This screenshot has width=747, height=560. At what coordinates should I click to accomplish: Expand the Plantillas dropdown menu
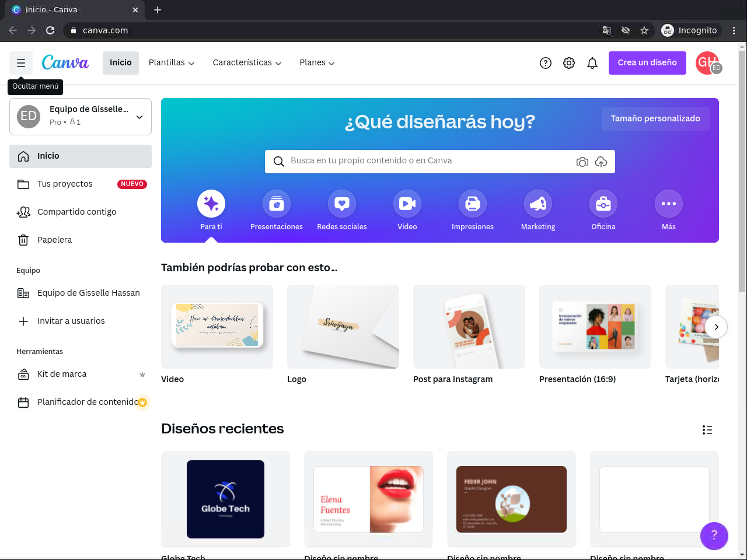point(172,63)
